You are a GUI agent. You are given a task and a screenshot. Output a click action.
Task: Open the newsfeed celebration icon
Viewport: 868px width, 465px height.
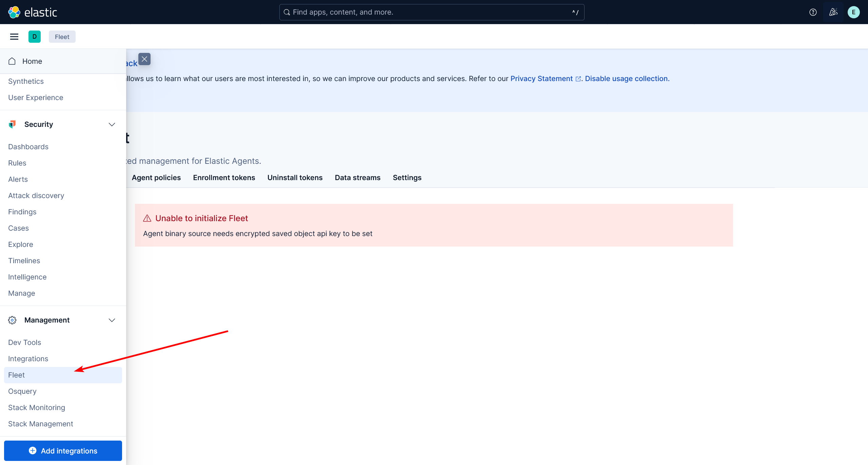(833, 12)
